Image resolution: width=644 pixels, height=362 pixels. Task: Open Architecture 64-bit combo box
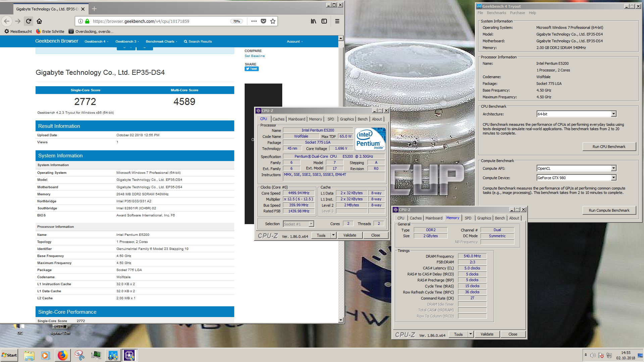[x=577, y=114]
